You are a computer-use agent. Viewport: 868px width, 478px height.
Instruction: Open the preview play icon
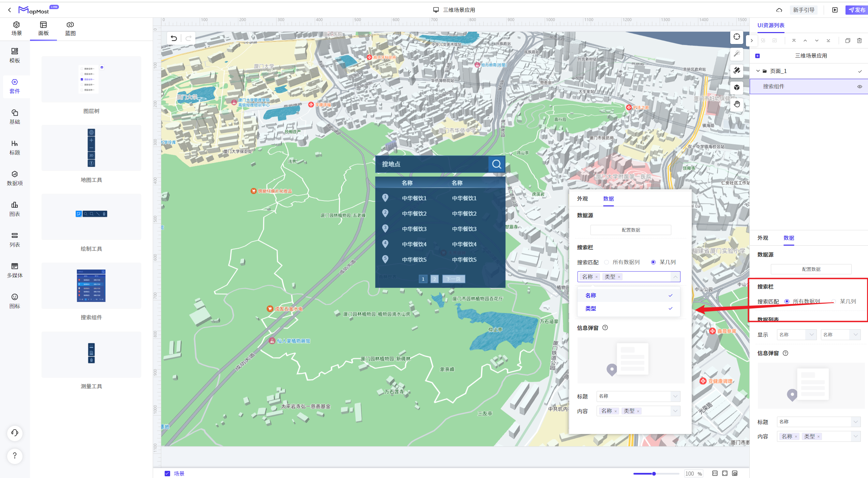pyautogui.click(x=835, y=10)
